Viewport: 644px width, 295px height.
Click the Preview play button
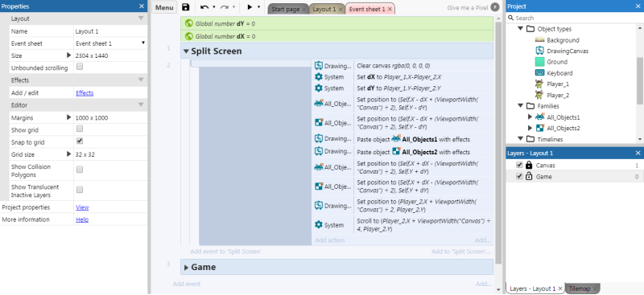point(249,7)
